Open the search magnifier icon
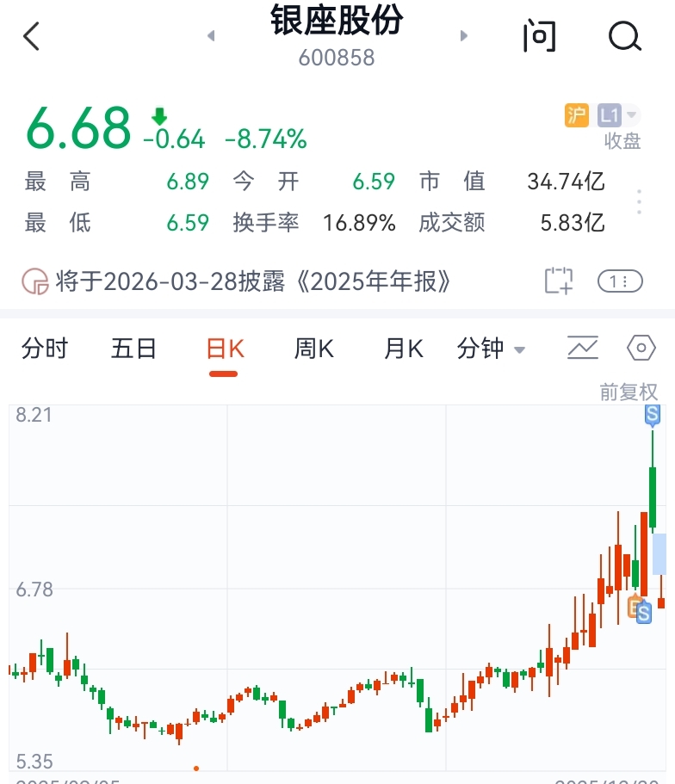675x784 pixels. coord(625,36)
